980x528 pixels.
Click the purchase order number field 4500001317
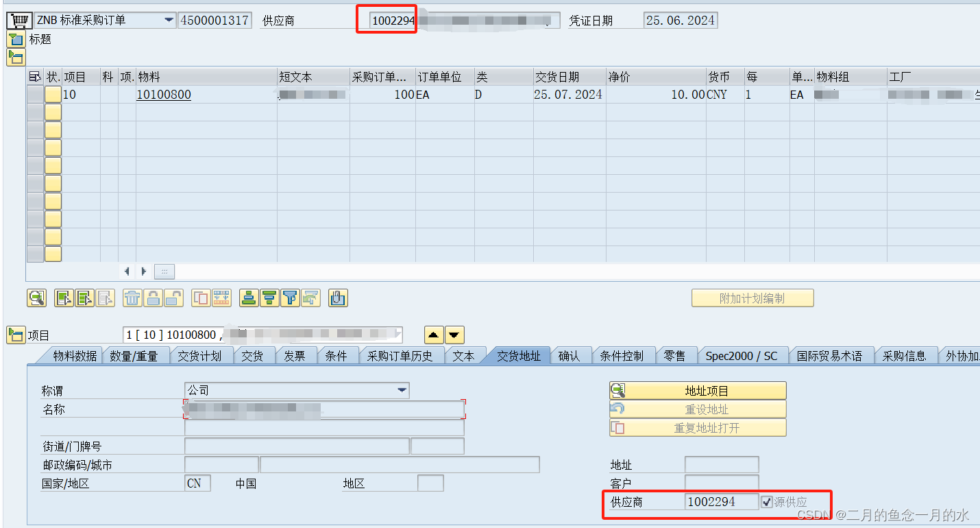[215, 20]
